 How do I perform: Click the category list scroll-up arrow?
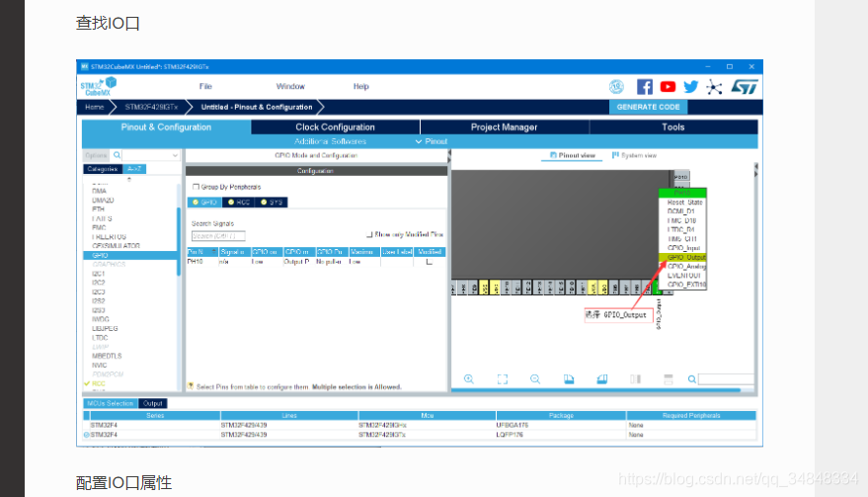(129, 180)
